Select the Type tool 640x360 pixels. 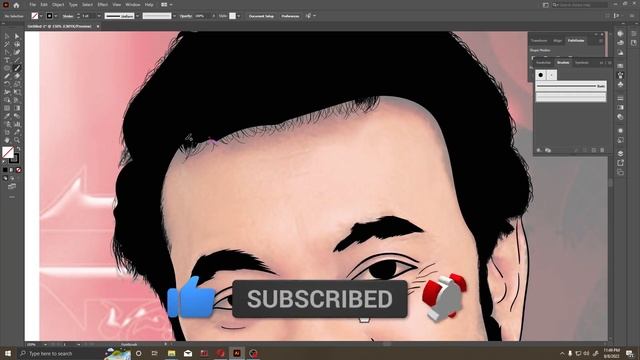[x=7, y=60]
